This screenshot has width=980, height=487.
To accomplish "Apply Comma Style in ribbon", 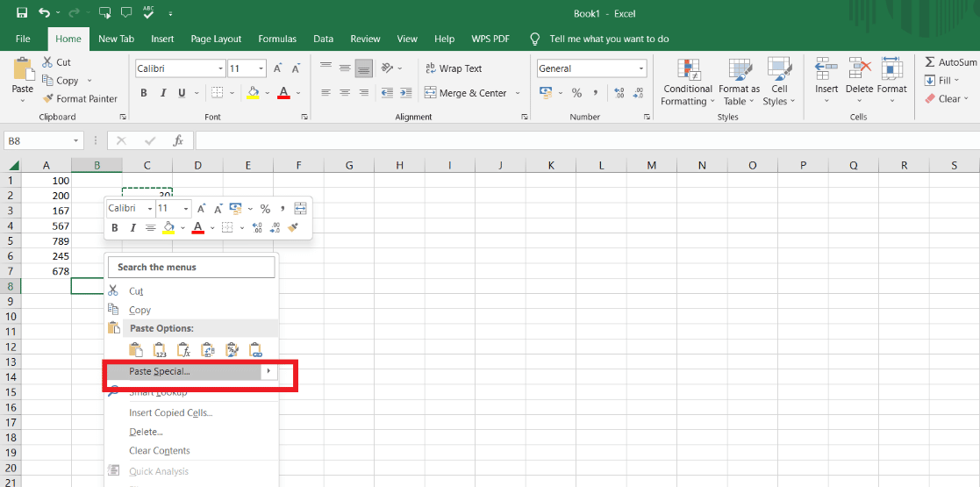I will [x=596, y=93].
